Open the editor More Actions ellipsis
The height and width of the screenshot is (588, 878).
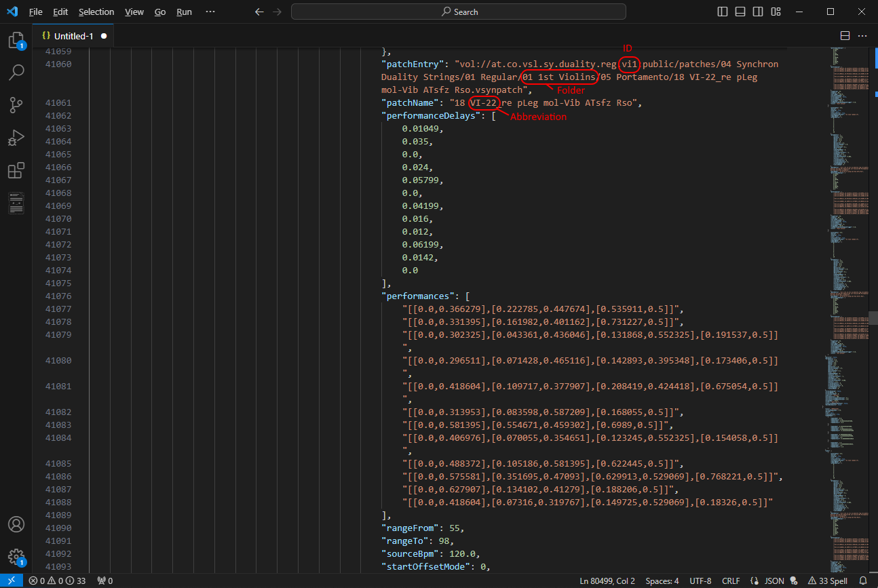pos(863,36)
